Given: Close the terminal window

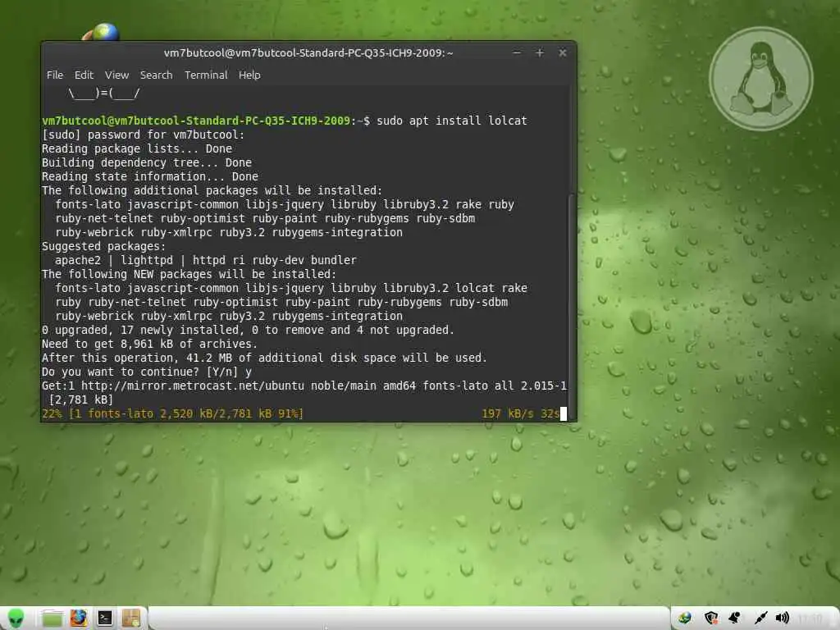Looking at the screenshot, I should 563,52.
